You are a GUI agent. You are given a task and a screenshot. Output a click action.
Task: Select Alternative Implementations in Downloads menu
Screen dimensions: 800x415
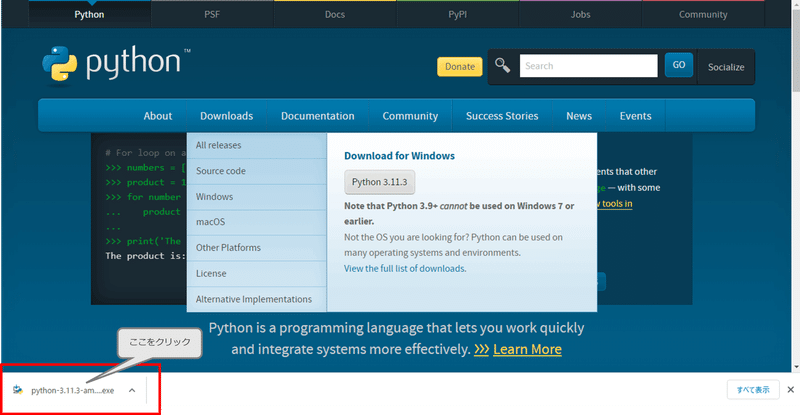[257, 299]
